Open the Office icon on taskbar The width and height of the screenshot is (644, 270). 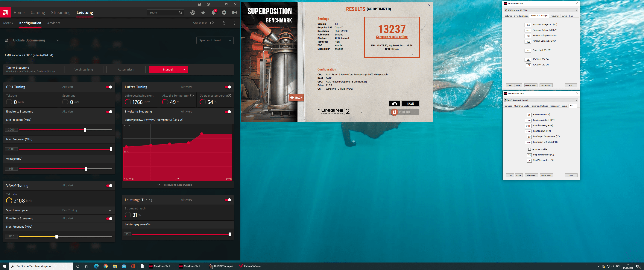[133, 266]
